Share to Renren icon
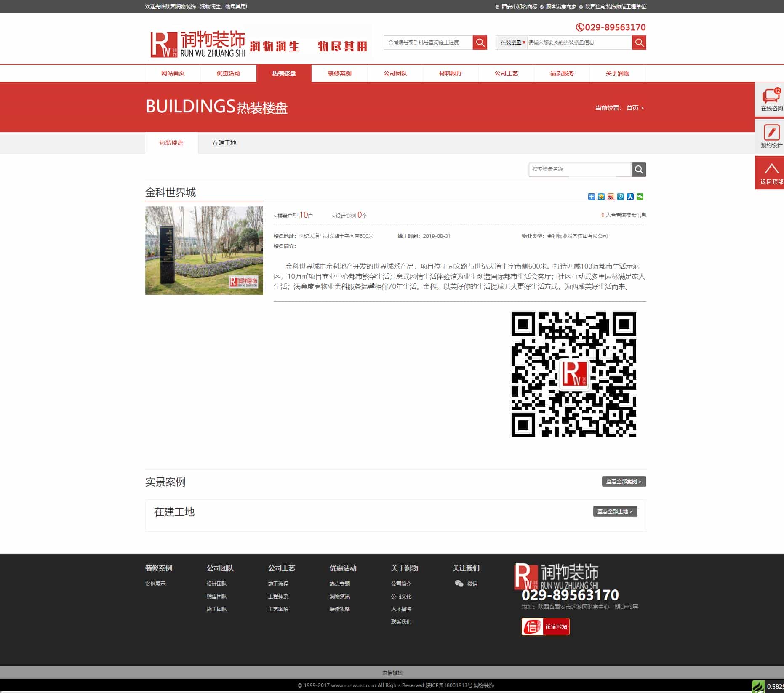 (630, 197)
